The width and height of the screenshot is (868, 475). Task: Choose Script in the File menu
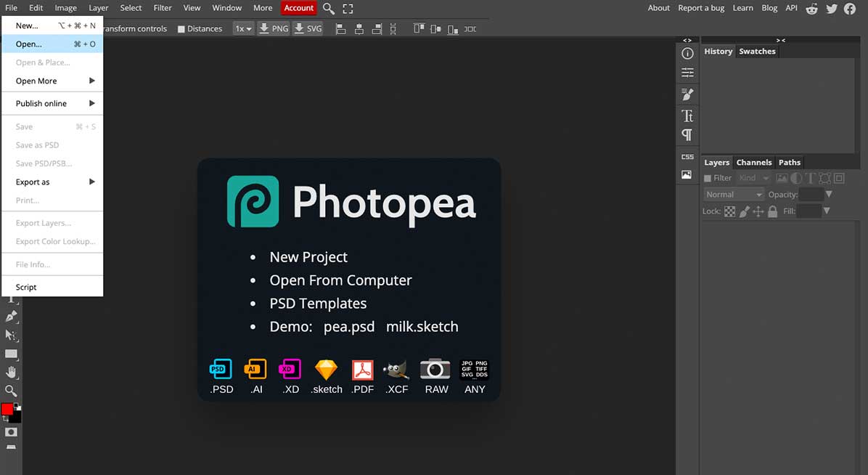point(52,287)
